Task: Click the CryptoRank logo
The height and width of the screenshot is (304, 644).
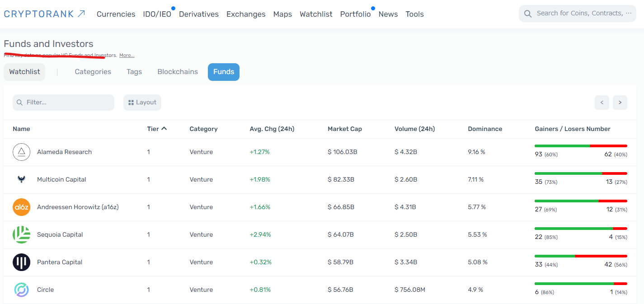Action: (44, 14)
